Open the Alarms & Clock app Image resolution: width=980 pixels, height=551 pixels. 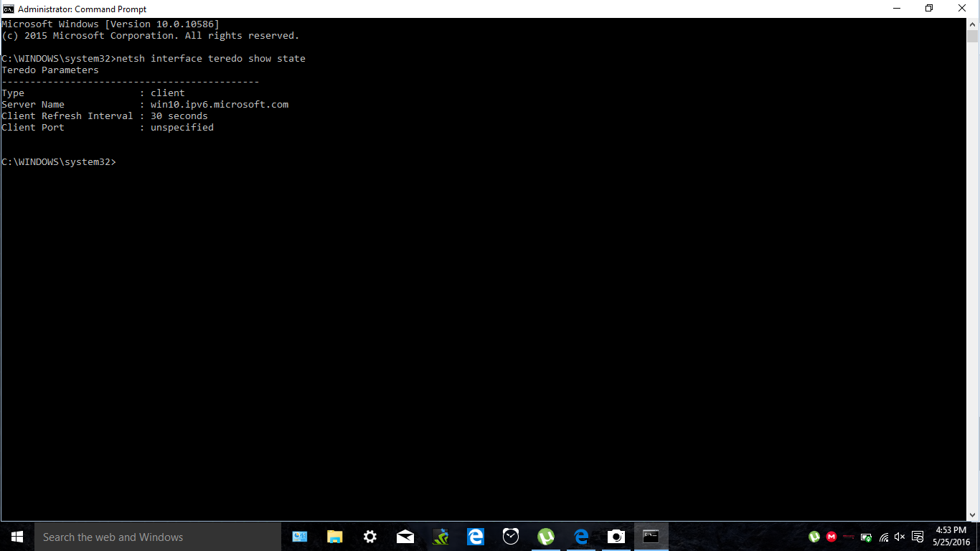510,537
